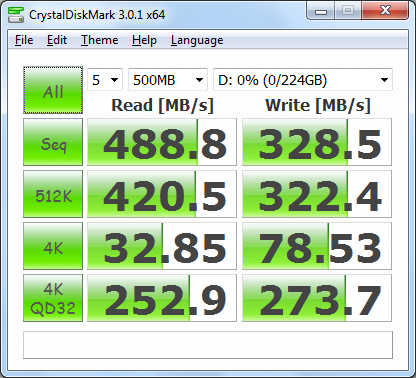Close the CrystalDiskMark window
The height and width of the screenshot is (378, 416).
(x=385, y=11)
